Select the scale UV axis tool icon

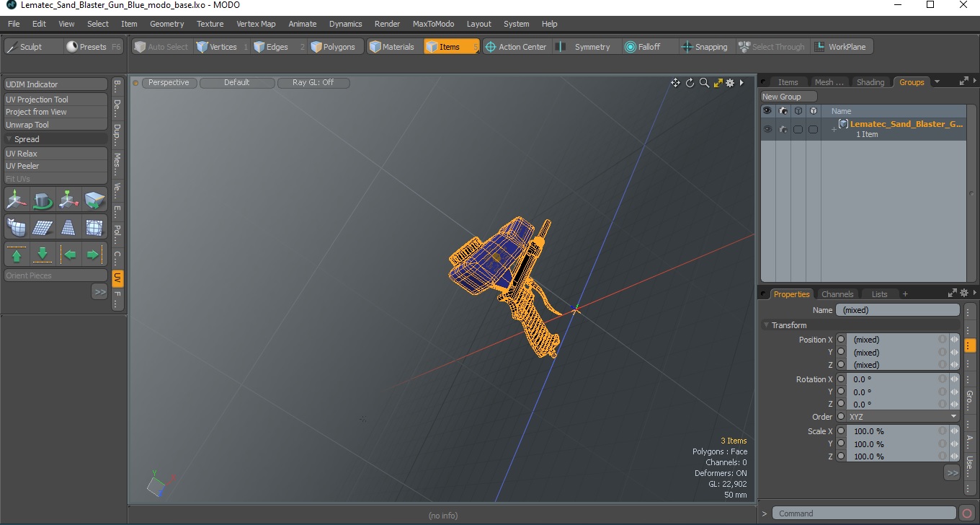[x=69, y=199]
